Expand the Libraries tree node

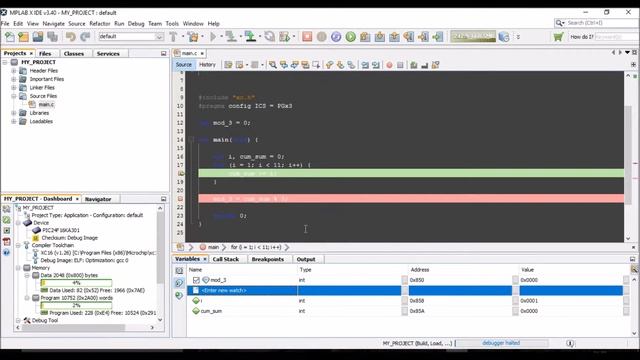pos(13,113)
